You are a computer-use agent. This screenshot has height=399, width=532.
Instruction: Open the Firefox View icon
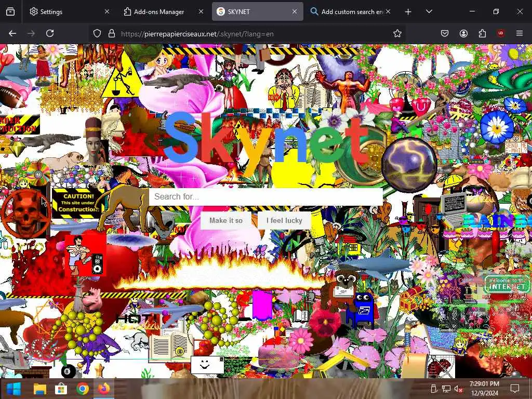[10, 11]
